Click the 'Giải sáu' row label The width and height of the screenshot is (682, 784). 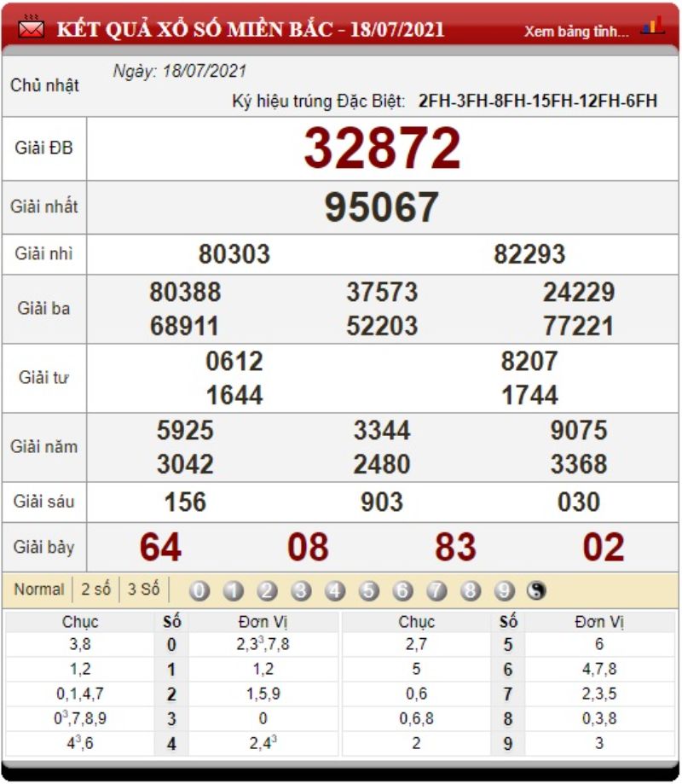coord(44,501)
